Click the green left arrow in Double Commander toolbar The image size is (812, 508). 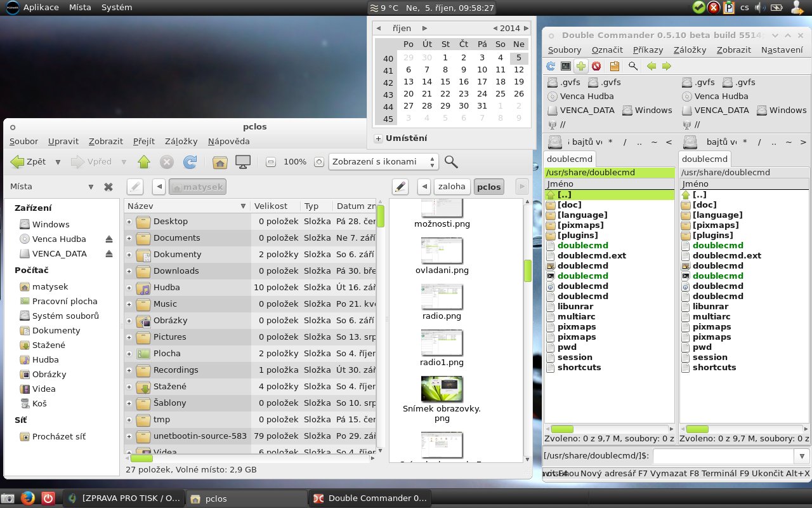pos(652,66)
